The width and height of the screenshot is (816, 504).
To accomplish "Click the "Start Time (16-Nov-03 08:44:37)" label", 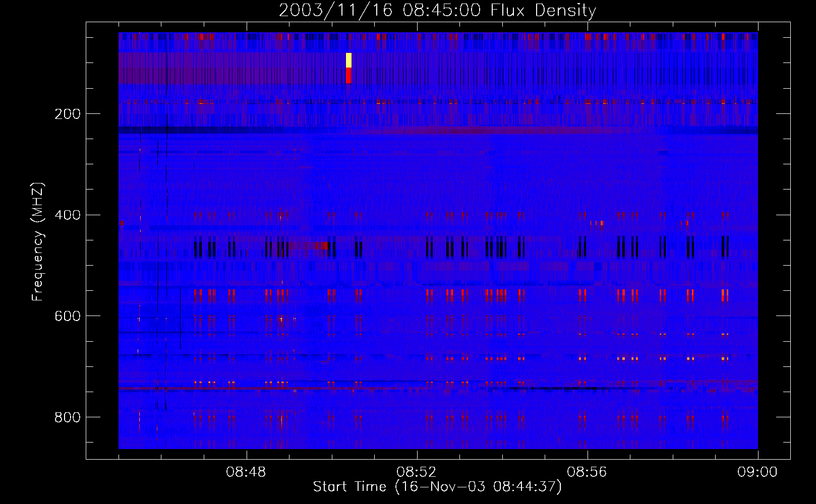I will point(437,487).
